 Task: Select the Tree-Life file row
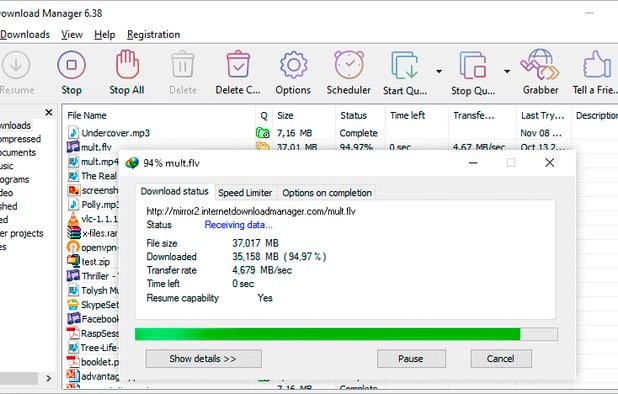click(x=93, y=348)
